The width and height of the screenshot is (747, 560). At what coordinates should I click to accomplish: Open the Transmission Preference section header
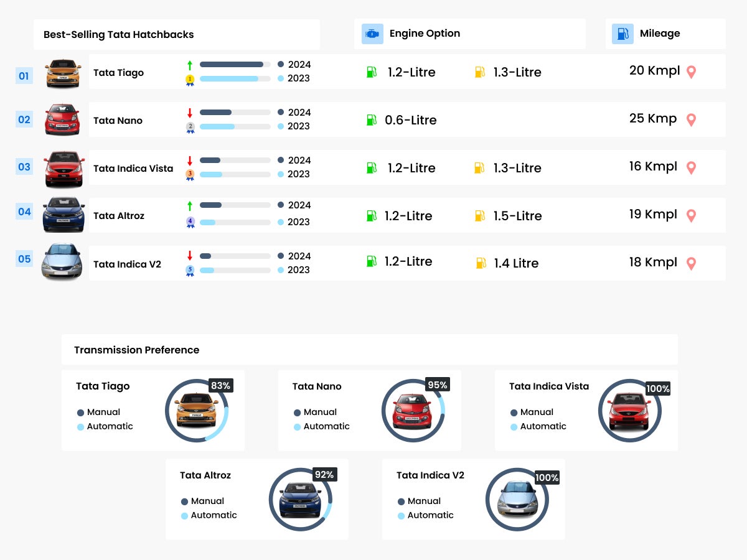[x=136, y=350]
